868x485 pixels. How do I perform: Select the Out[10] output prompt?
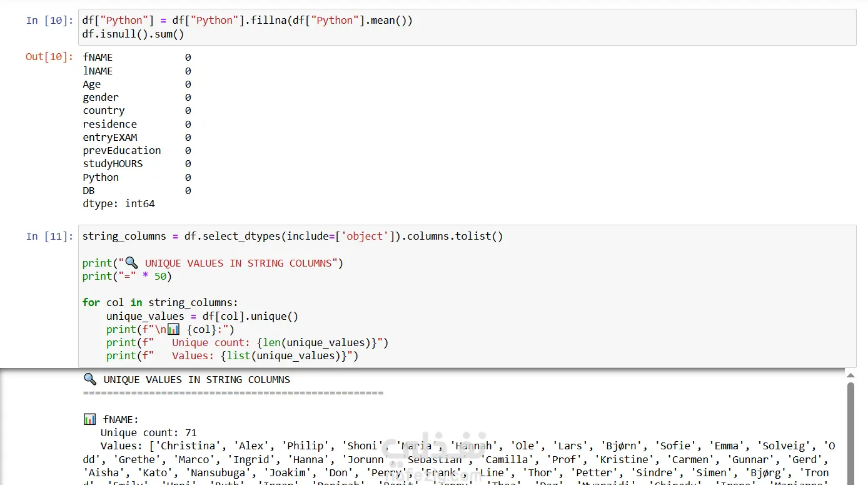[49, 57]
